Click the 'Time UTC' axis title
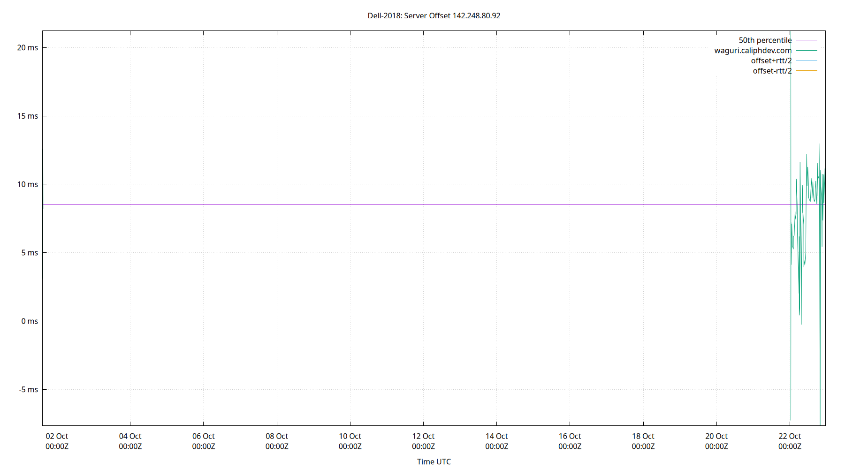Screen dimensions: 868x469 434,461
